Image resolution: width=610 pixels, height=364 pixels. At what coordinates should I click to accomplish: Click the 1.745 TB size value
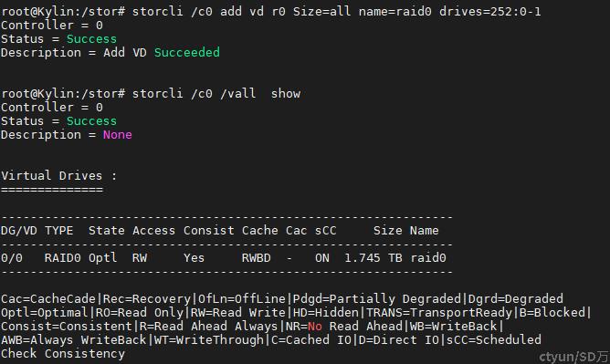[x=373, y=258]
